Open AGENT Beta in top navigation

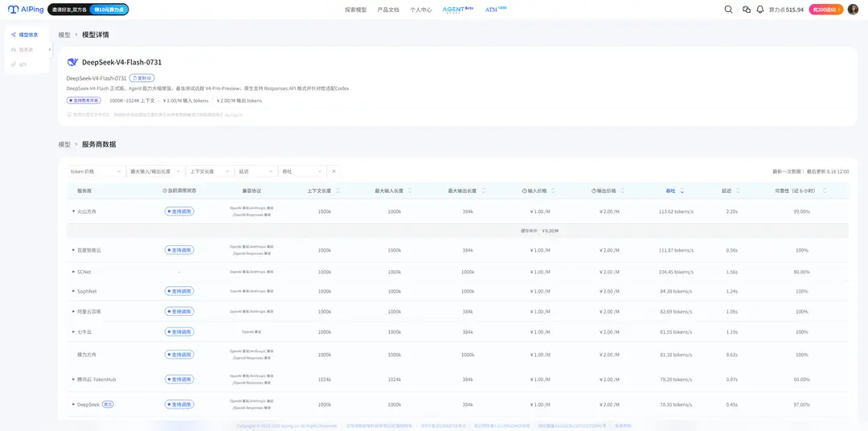pyautogui.click(x=458, y=10)
